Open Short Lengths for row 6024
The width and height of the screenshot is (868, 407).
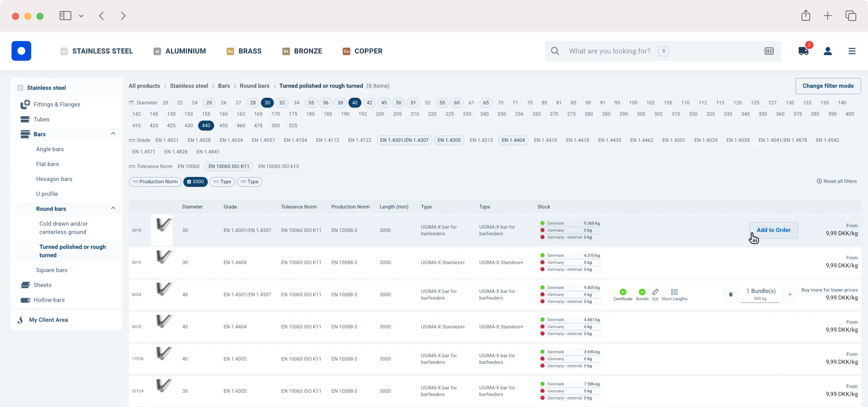[x=675, y=292]
